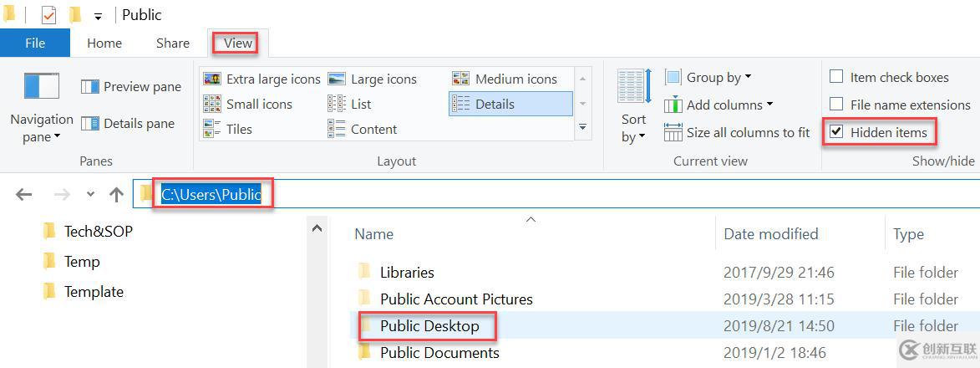This screenshot has width=980, height=368.
Task: Click the Navigation pane icon
Action: coord(41,86)
